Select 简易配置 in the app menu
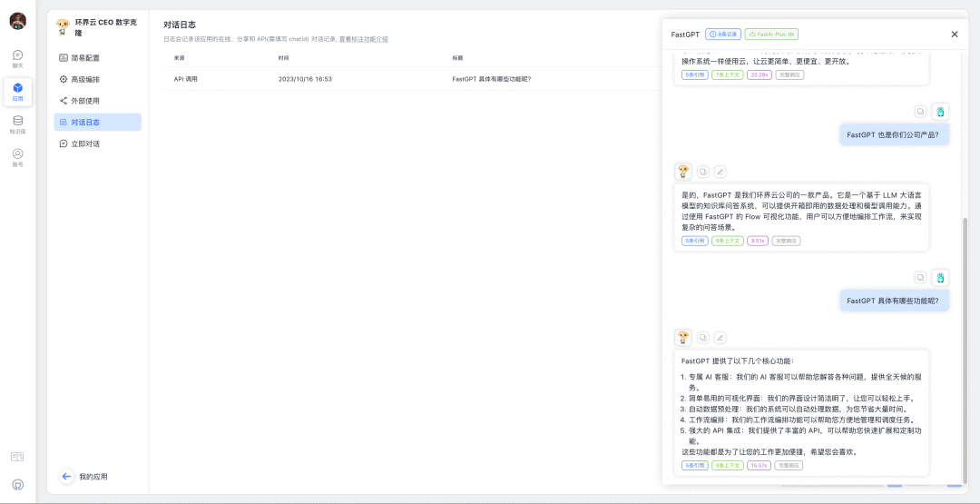 pos(97,58)
